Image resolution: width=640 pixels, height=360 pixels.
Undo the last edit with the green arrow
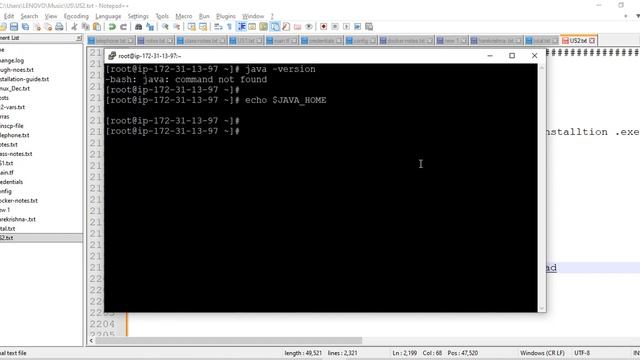pos(112,27)
